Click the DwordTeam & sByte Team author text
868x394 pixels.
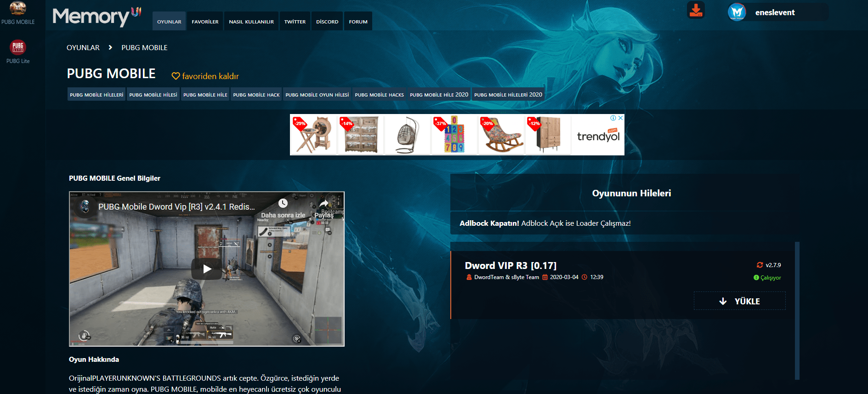(506, 277)
